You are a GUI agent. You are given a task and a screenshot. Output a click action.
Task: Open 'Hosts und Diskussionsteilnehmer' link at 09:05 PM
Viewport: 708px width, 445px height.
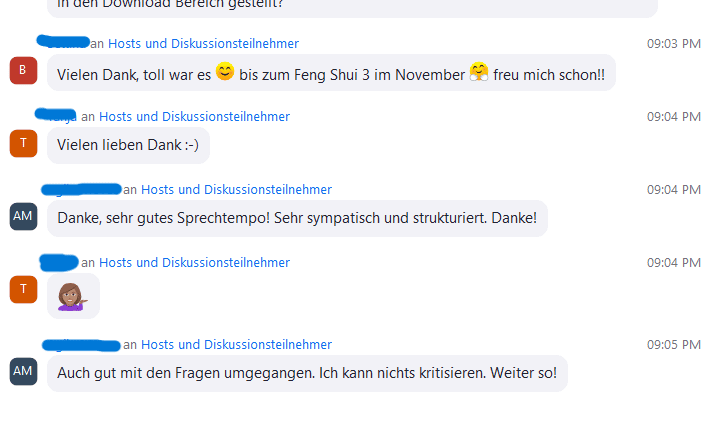tap(236, 345)
